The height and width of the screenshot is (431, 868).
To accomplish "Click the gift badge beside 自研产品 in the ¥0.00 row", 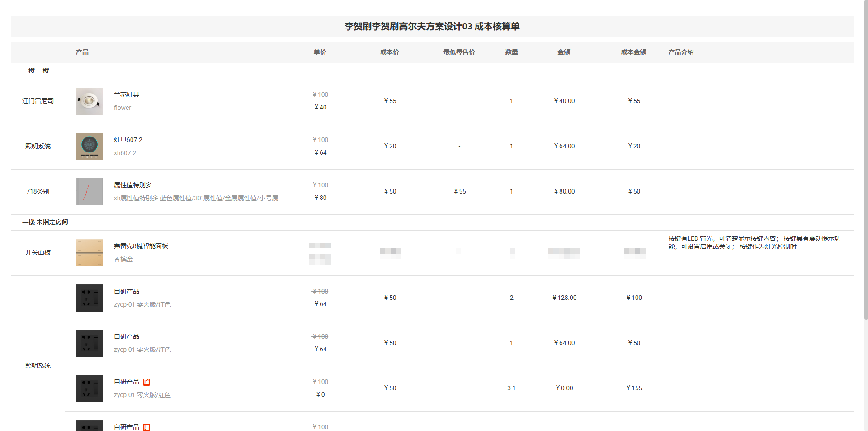I will coord(146,382).
